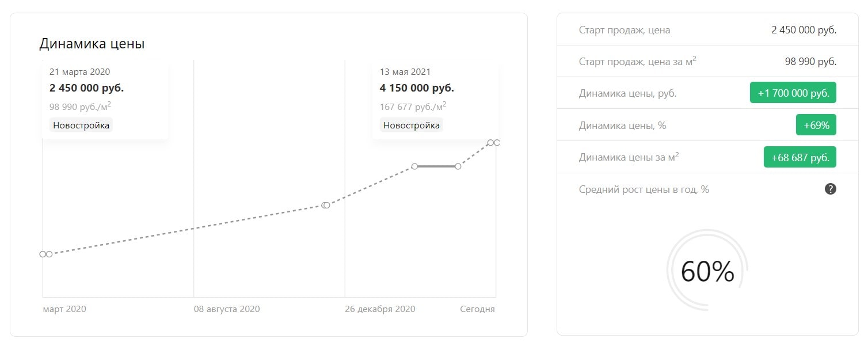Click the Новостройка tag under 13 мая 2021
Screen dimensions: 868x346
point(412,125)
